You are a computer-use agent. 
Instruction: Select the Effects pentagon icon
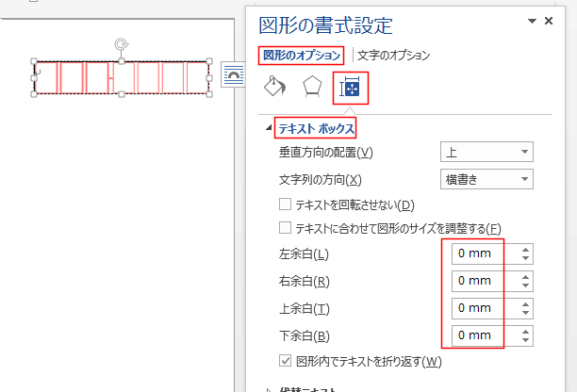tap(312, 88)
